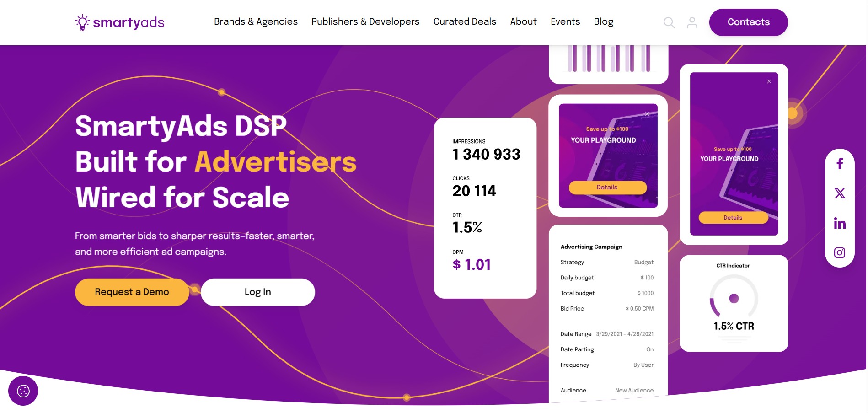Open SmartyAds Instagram profile
Screen dimensions: 868x413
(840, 252)
